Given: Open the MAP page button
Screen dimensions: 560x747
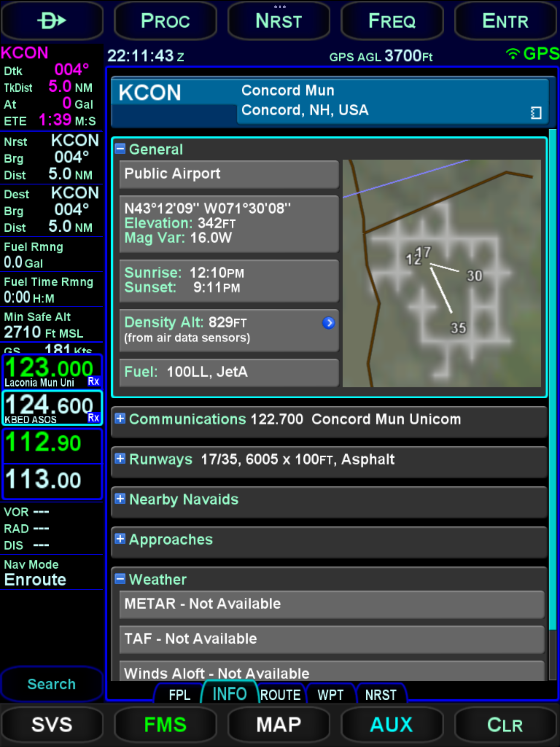Looking at the screenshot, I should click(279, 725).
